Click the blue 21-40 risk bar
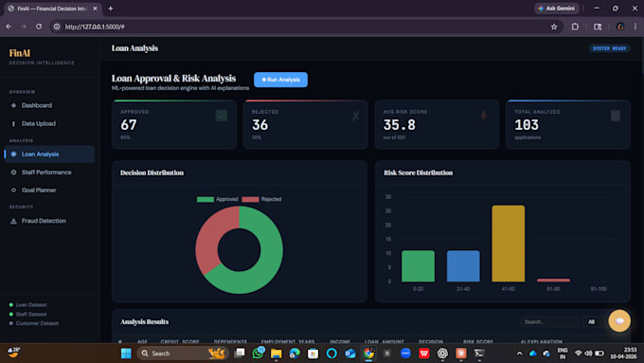 point(463,266)
